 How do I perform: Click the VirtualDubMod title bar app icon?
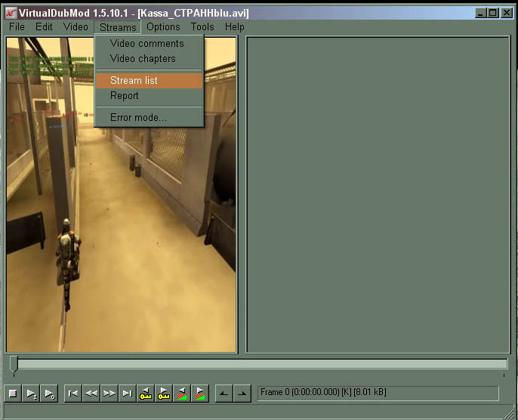click(11, 13)
